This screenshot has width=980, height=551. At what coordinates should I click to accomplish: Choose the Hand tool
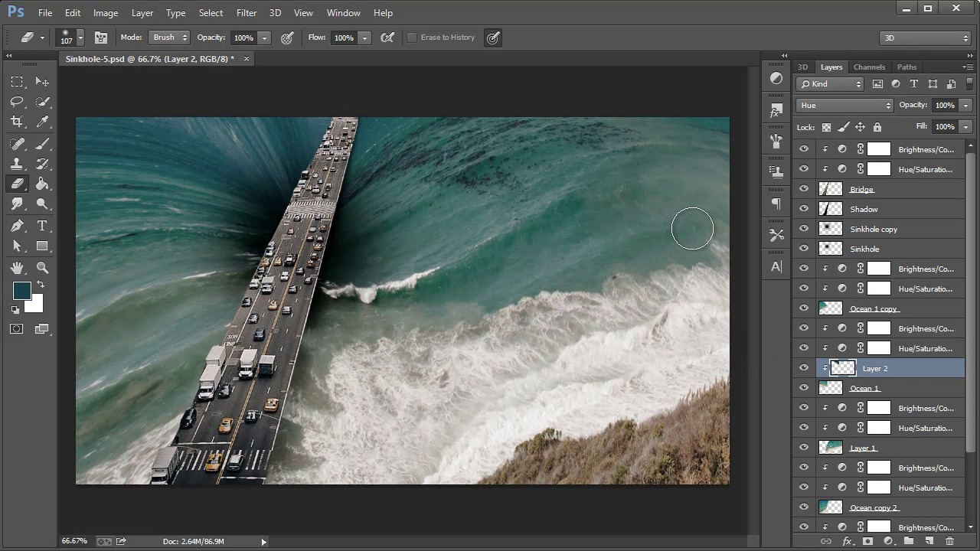(x=17, y=267)
